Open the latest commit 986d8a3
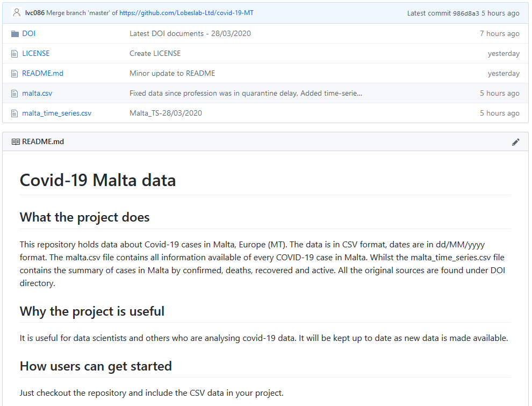The image size is (532, 406). [465, 13]
